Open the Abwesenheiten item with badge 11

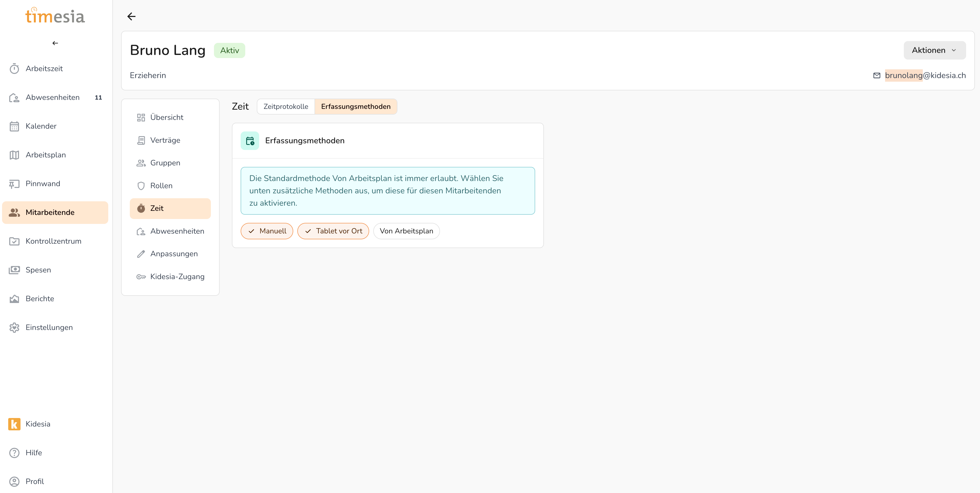coord(53,98)
